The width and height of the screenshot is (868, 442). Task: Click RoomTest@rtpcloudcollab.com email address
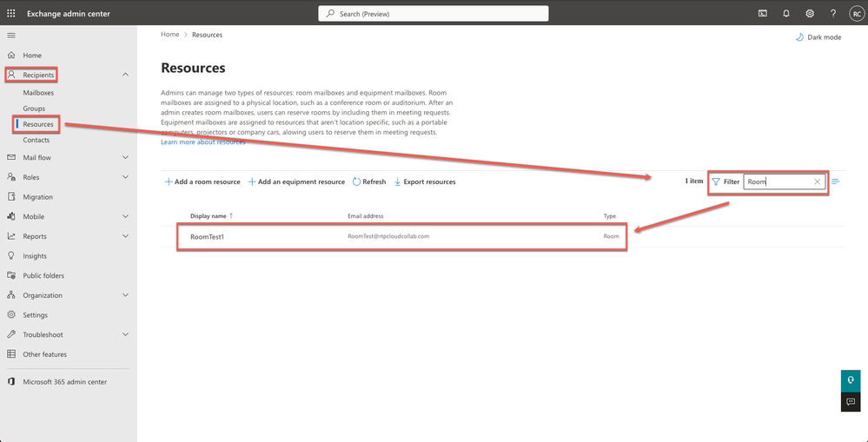pos(388,236)
